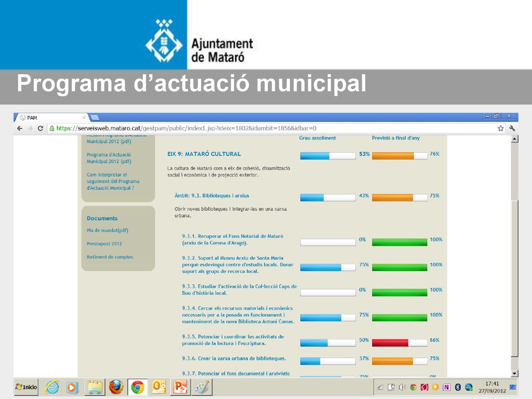Open Paint from the taskbar

[202, 387]
